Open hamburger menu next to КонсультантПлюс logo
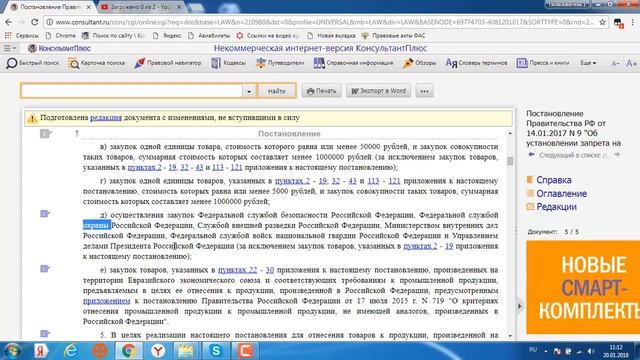640x360 pixels. 9,48
